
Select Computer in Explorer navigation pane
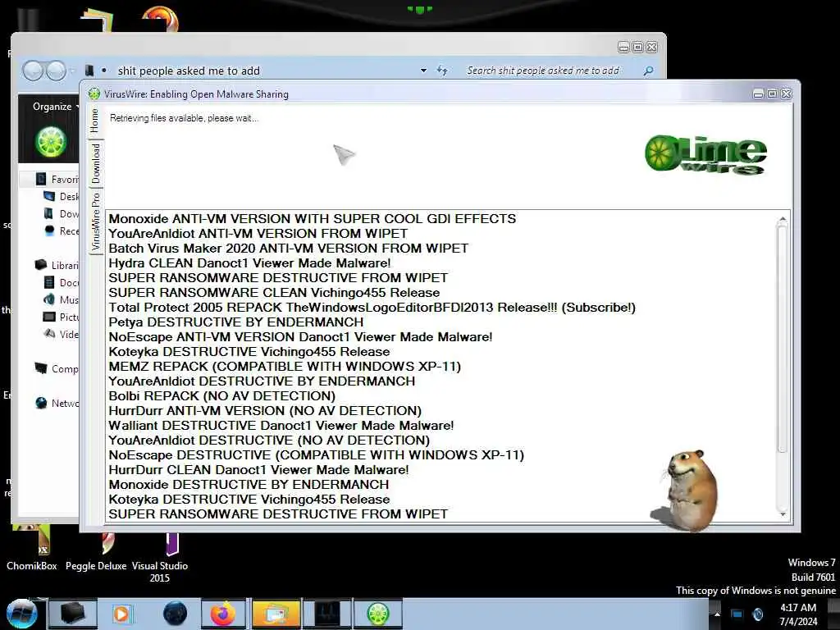tap(57, 369)
